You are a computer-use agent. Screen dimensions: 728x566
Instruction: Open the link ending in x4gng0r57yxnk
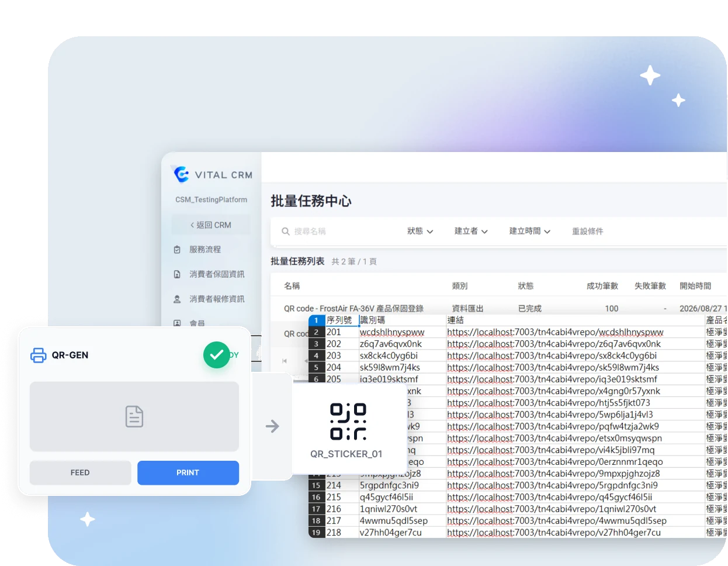point(553,391)
